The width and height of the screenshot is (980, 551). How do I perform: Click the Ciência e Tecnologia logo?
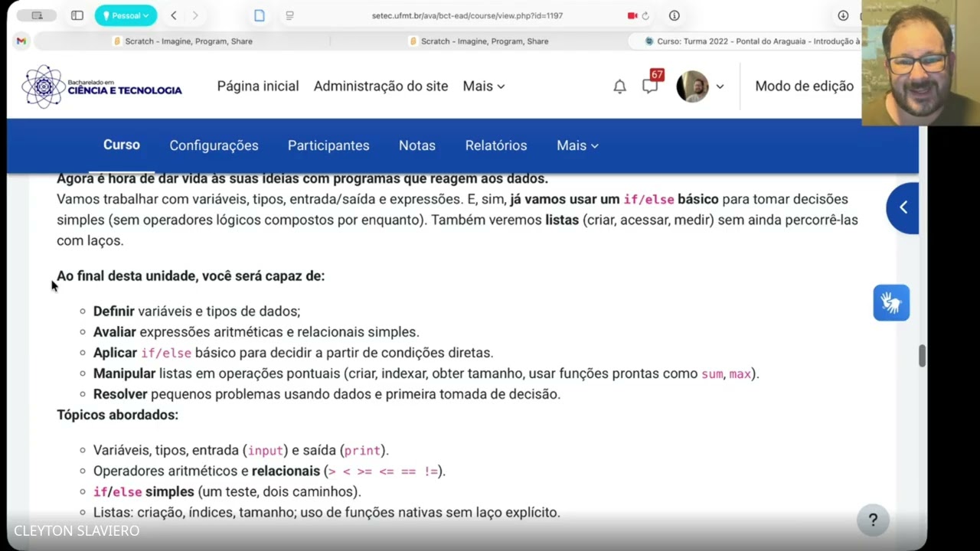(102, 86)
